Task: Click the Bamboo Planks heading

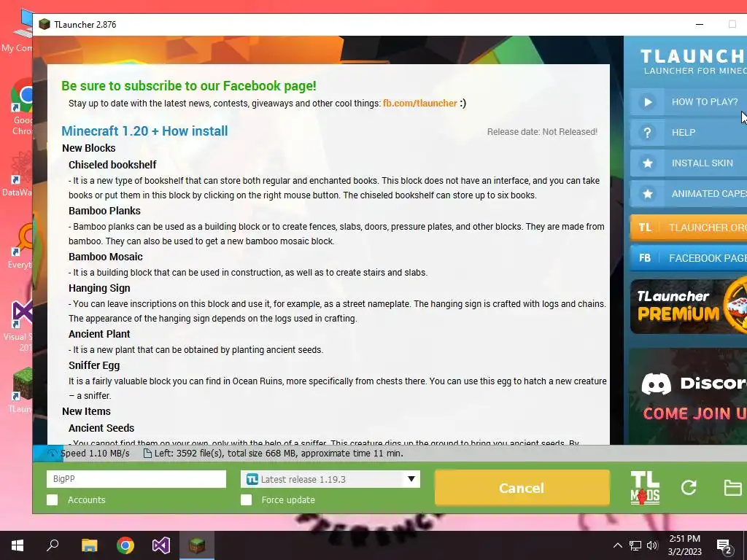Action: 104,211
